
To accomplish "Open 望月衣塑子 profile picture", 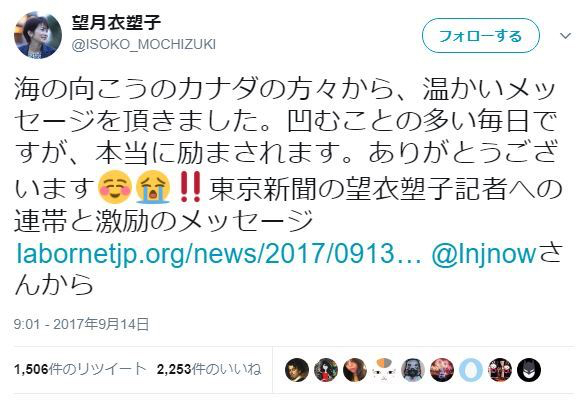I will (x=38, y=35).
